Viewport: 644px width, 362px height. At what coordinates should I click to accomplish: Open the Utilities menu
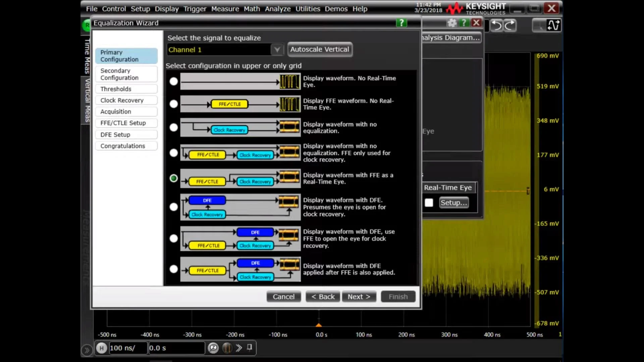(308, 9)
